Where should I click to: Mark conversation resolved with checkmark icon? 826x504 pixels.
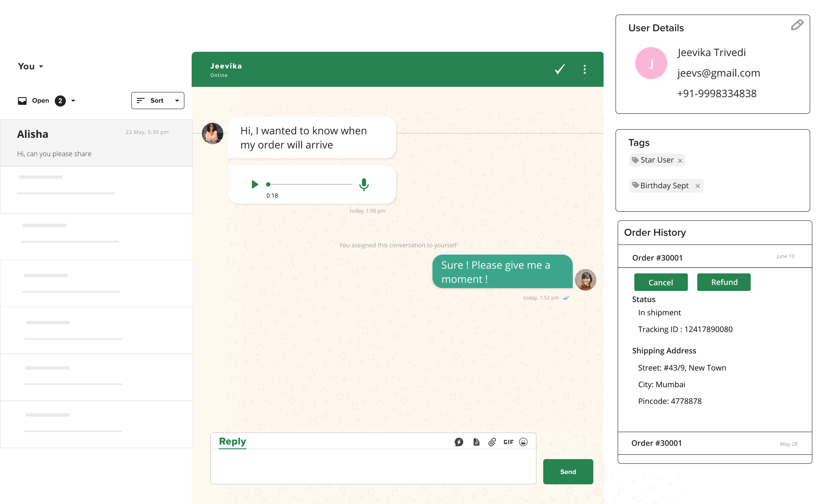click(560, 69)
